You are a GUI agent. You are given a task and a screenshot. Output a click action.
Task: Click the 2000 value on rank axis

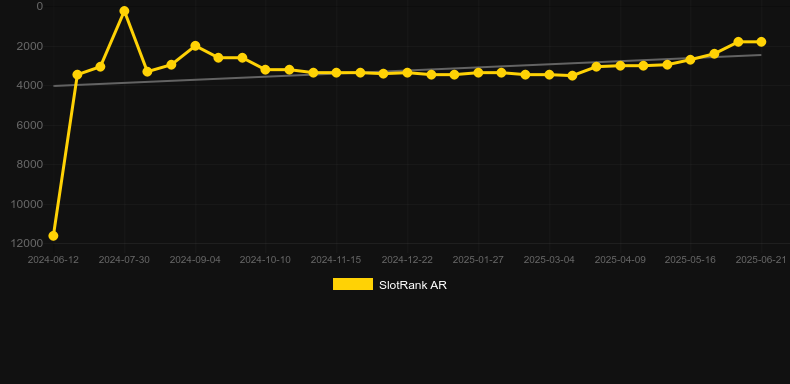tap(30, 46)
